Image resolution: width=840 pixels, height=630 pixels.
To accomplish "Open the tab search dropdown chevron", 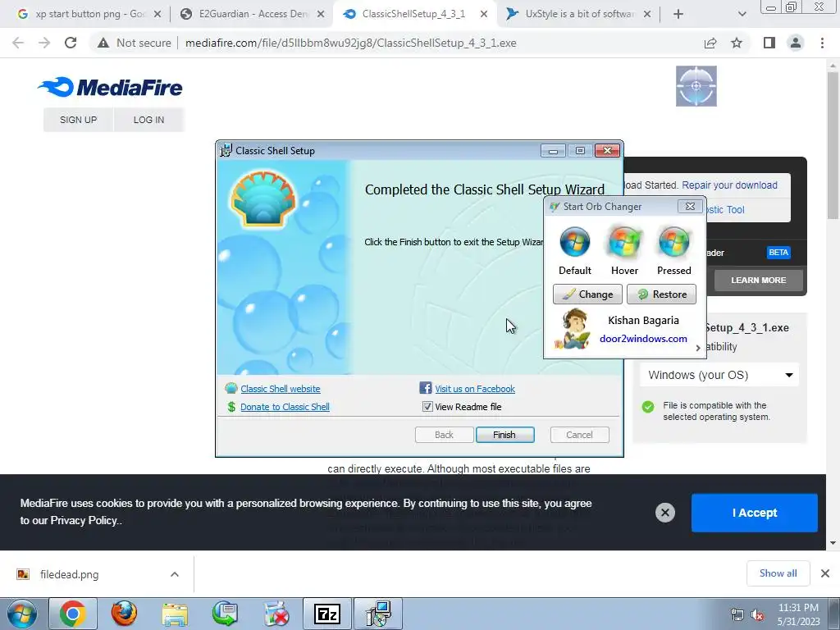I will click(742, 14).
